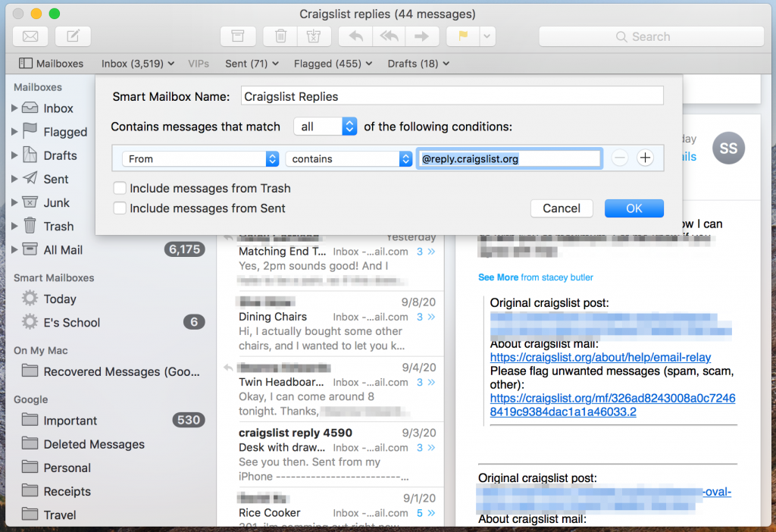
Task: Open Drafts (18) favorites menu
Action: [418, 64]
